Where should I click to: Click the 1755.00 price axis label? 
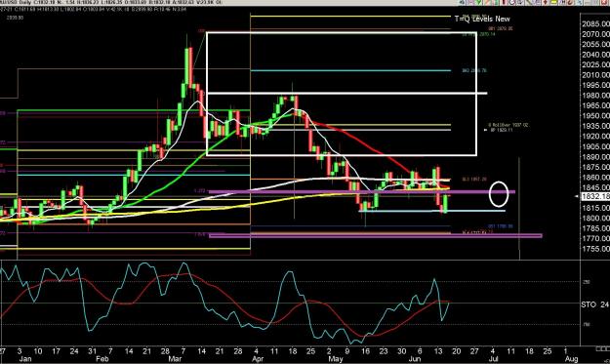(595, 249)
